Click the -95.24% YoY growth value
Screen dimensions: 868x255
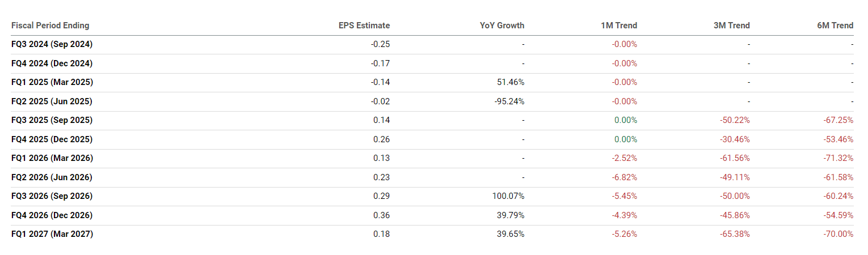tap(510, 101)
